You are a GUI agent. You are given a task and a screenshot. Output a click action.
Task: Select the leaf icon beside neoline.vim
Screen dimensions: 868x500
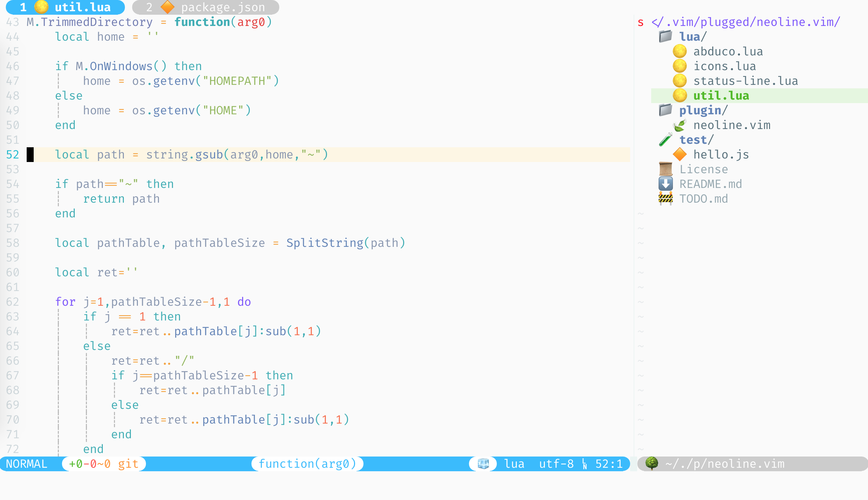click(680, 125)
